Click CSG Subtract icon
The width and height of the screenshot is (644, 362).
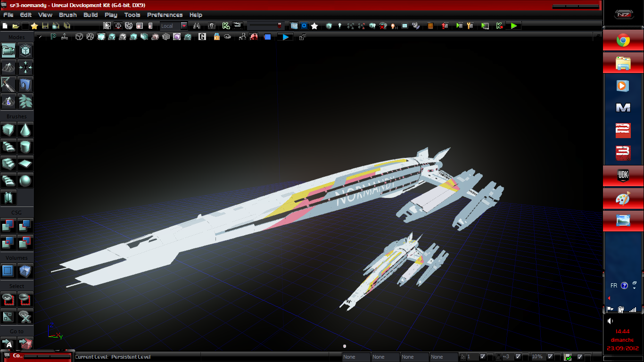pyautogui.click(x=25, y=225)
